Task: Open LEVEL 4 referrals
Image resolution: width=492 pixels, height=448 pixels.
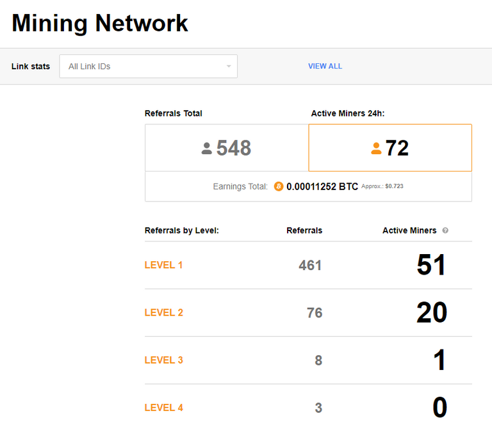Action: point(163,408)
